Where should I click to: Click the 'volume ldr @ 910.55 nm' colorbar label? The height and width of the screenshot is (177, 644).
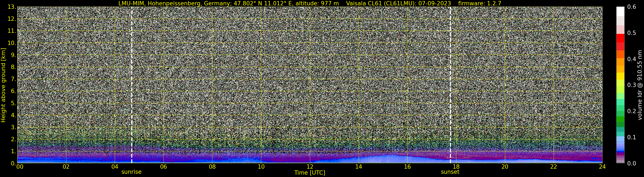click(640, 85)
